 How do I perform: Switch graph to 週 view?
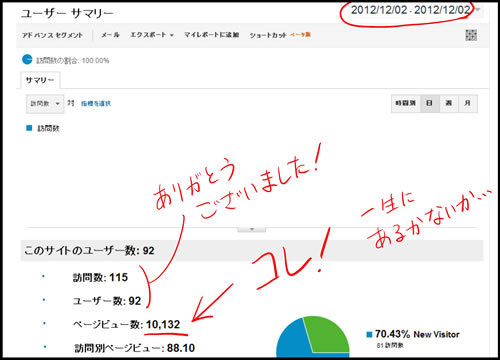449,103
